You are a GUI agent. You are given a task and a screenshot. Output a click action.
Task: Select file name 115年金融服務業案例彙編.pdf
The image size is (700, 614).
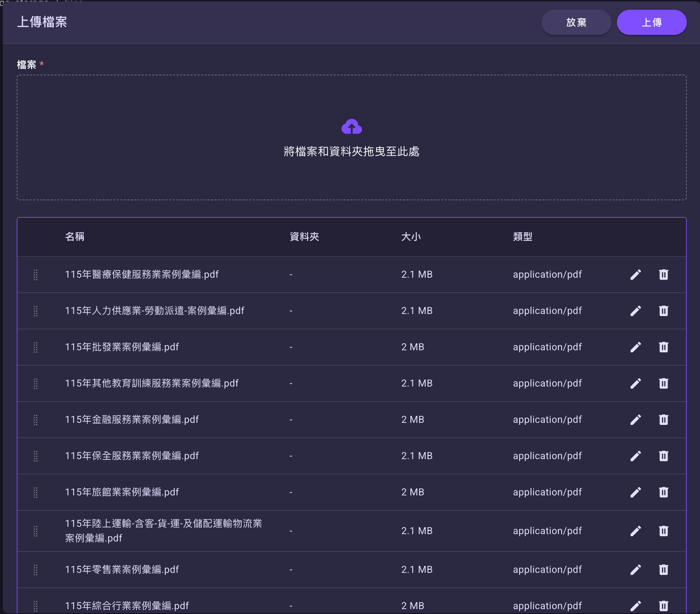tap(132, 420)
